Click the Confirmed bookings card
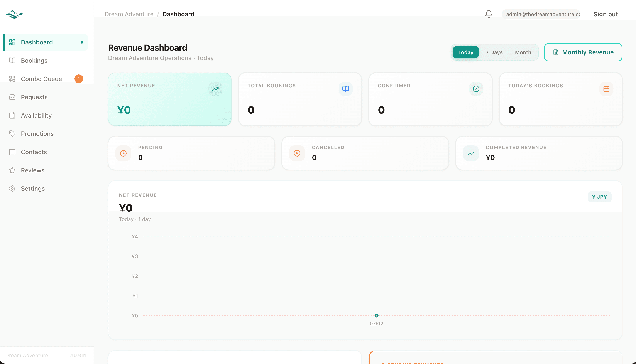The height and width of the screenshot is (364, 636). pos(430,99)
